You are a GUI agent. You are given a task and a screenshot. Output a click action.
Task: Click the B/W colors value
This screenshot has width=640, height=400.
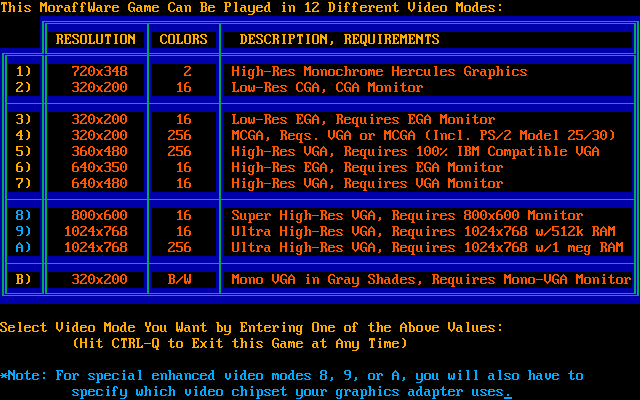click(184, 280)
